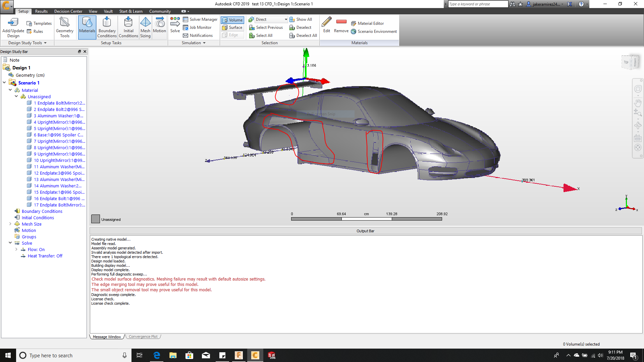Collapse the Unassigned materials group
Viewport: 644px width, 362px height.
(16, 96)
